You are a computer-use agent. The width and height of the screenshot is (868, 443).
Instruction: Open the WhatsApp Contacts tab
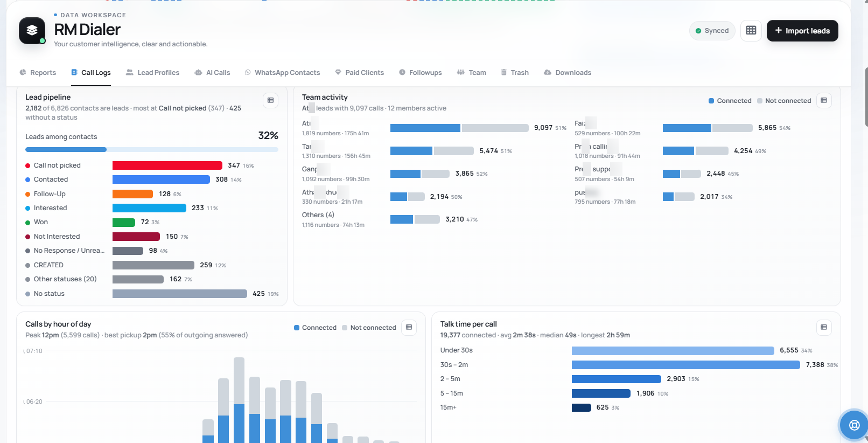pyautogui.click(x=282, y=73)
